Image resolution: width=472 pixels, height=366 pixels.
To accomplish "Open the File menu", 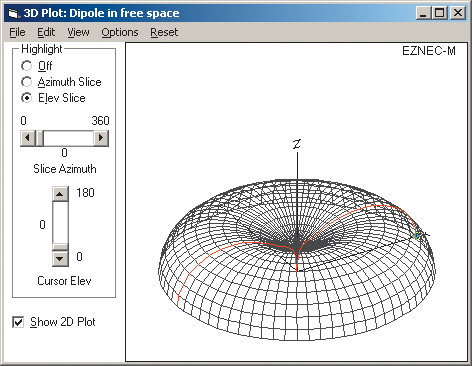I will pos(17,32).
